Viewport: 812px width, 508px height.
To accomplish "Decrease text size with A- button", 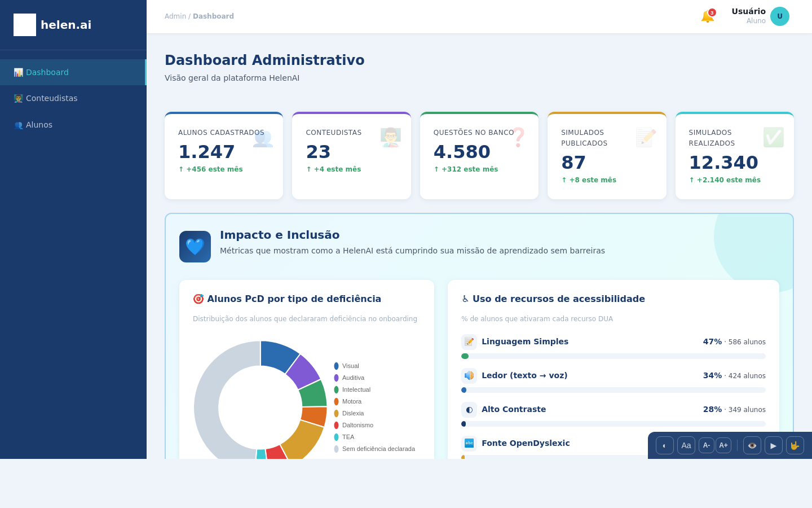I will tap(707, 445).
